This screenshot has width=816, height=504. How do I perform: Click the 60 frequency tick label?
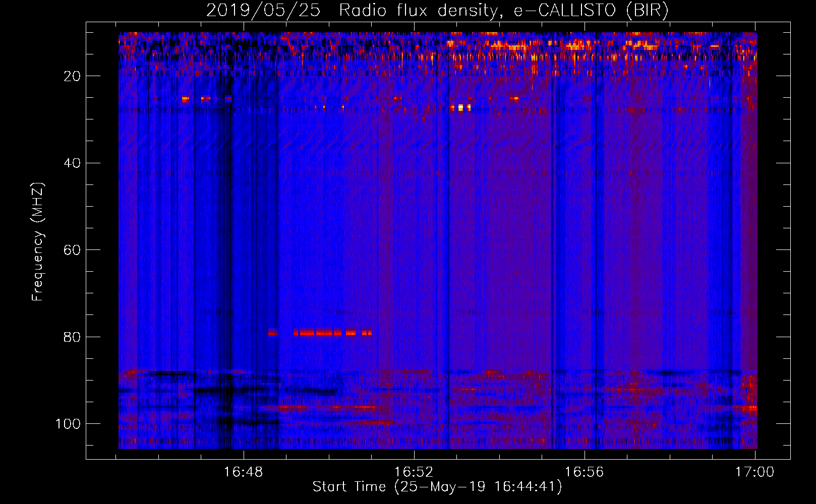click(72, 250)
